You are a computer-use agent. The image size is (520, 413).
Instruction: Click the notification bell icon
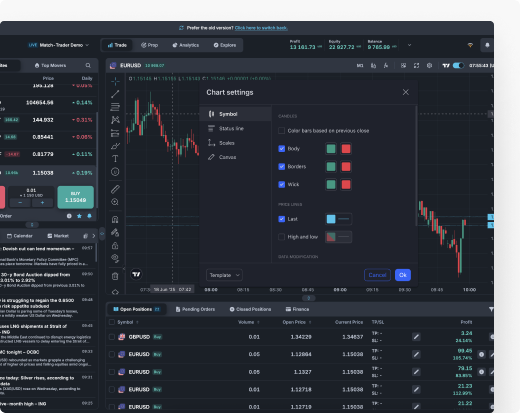(x=487, y=45)
